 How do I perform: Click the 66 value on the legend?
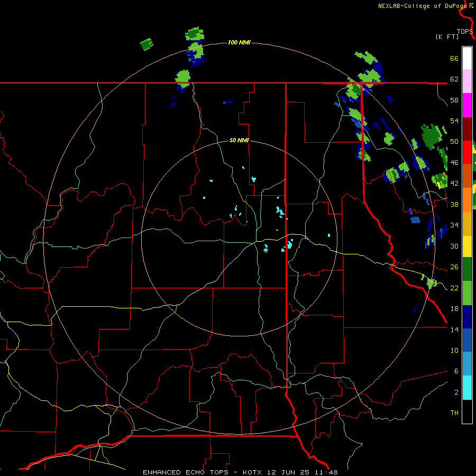point(454,59)
